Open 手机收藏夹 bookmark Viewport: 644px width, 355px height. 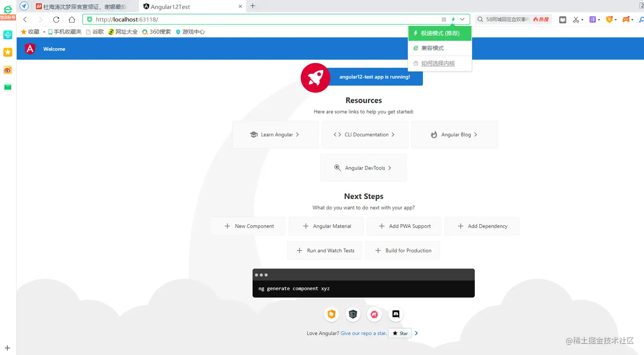point(65,32)
